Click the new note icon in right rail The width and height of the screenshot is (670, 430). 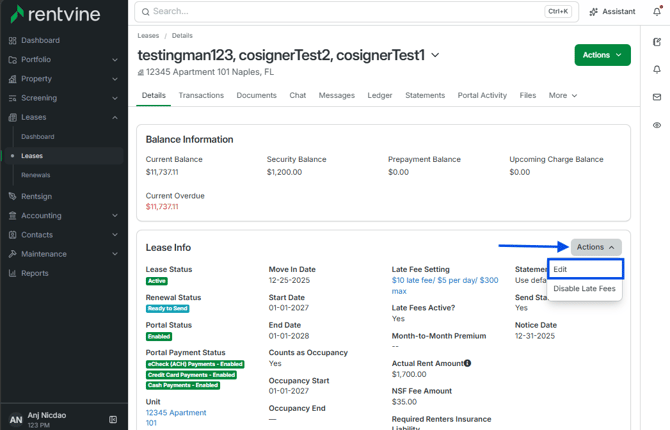click(657, 42)
